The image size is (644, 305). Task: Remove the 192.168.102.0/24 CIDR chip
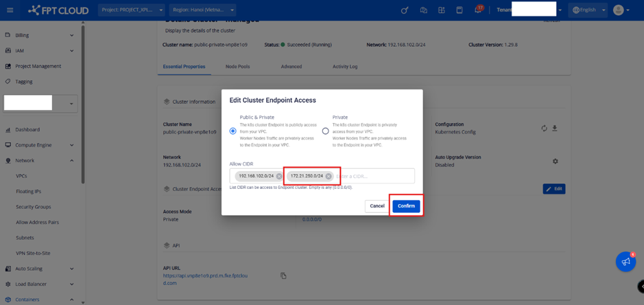279,177
